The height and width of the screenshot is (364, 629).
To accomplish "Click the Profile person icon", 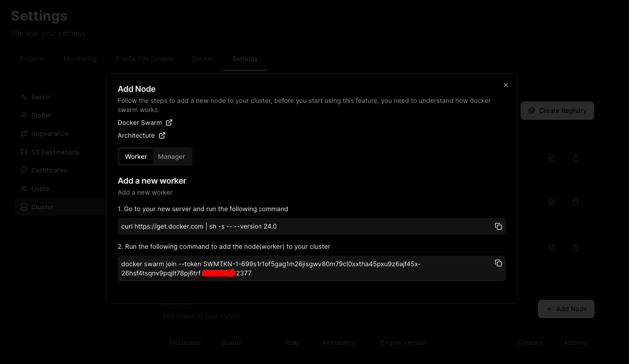I will point(24,115).
